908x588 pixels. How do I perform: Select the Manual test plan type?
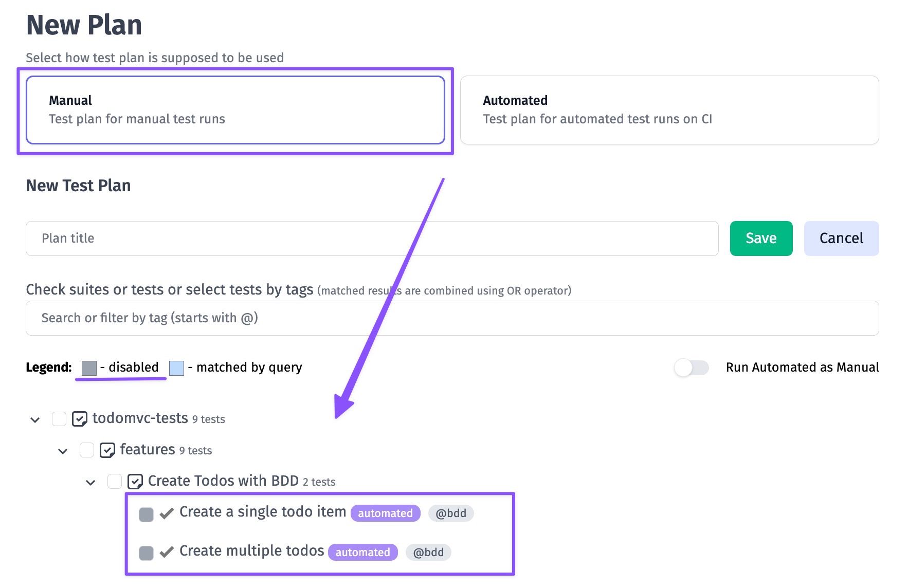[x=235, y=110]
